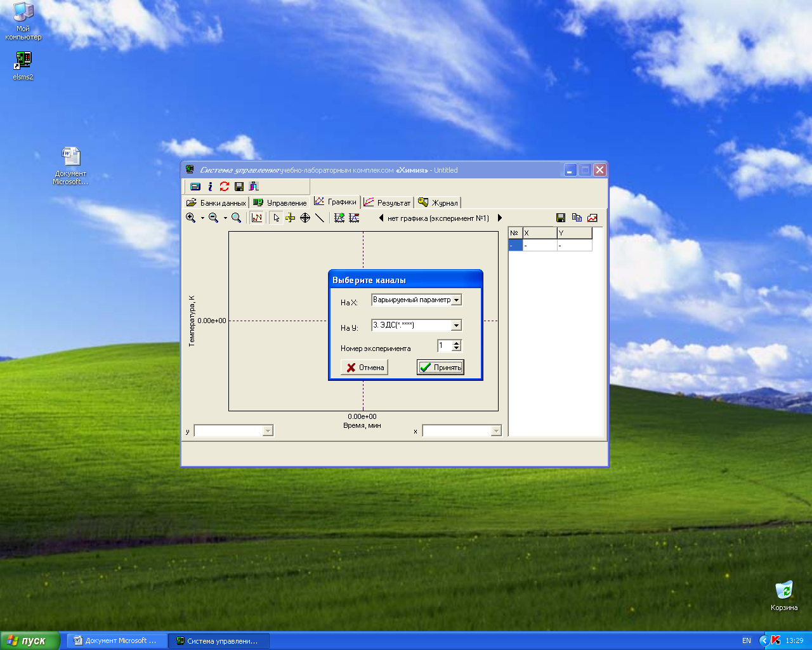Export graph as image icon
Screen dimensions: 812x650
click(x=593, y=218)
